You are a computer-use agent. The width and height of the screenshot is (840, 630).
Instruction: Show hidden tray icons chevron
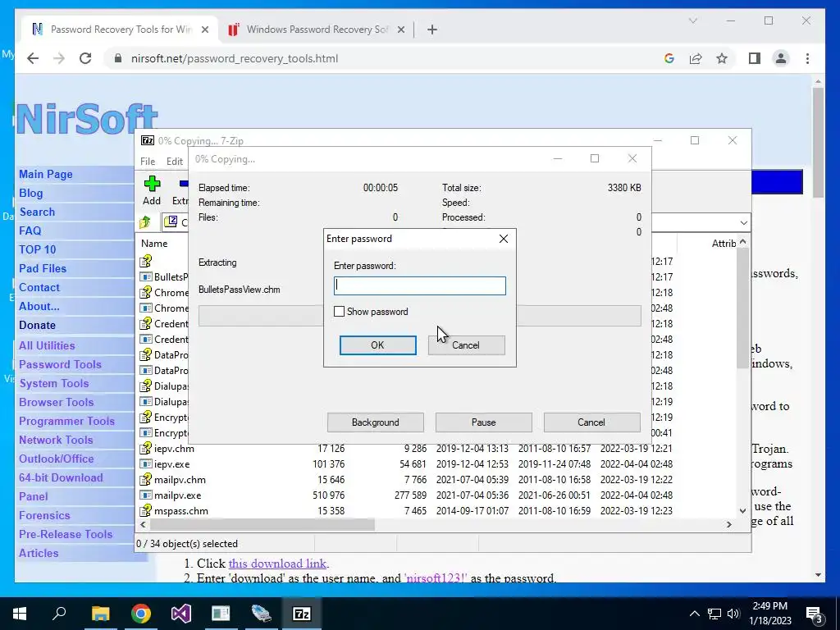pos(694,614)
